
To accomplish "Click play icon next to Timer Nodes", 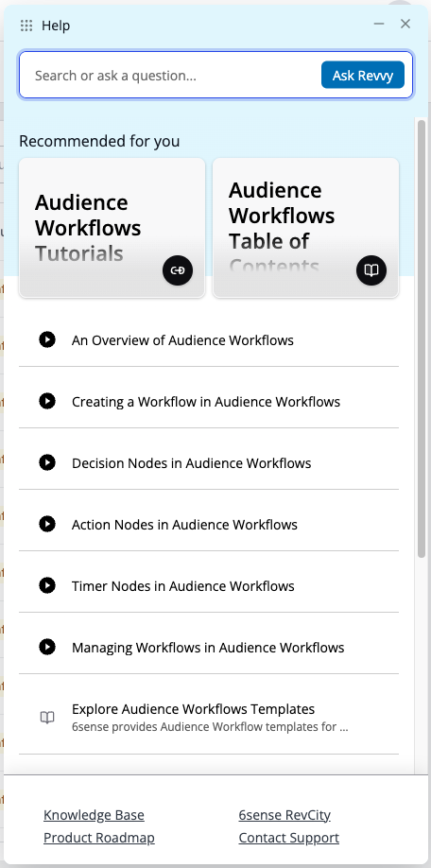I will click(x=47, y=585).
